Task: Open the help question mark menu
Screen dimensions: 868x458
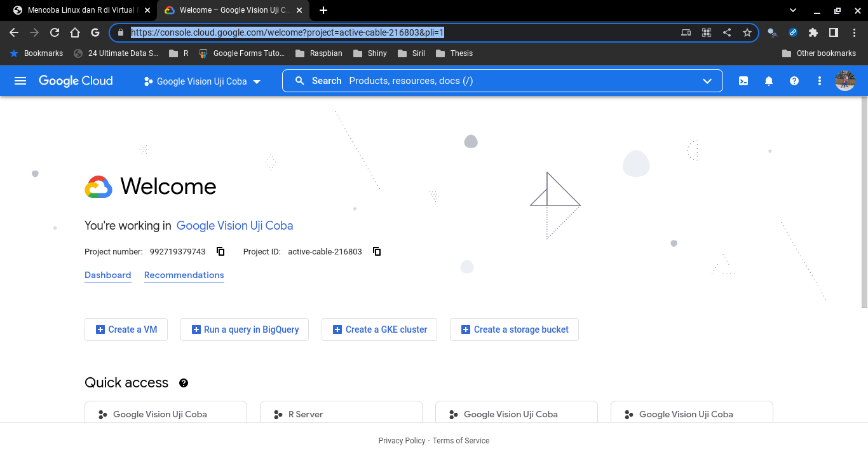Action: click(x=794, y=81)
